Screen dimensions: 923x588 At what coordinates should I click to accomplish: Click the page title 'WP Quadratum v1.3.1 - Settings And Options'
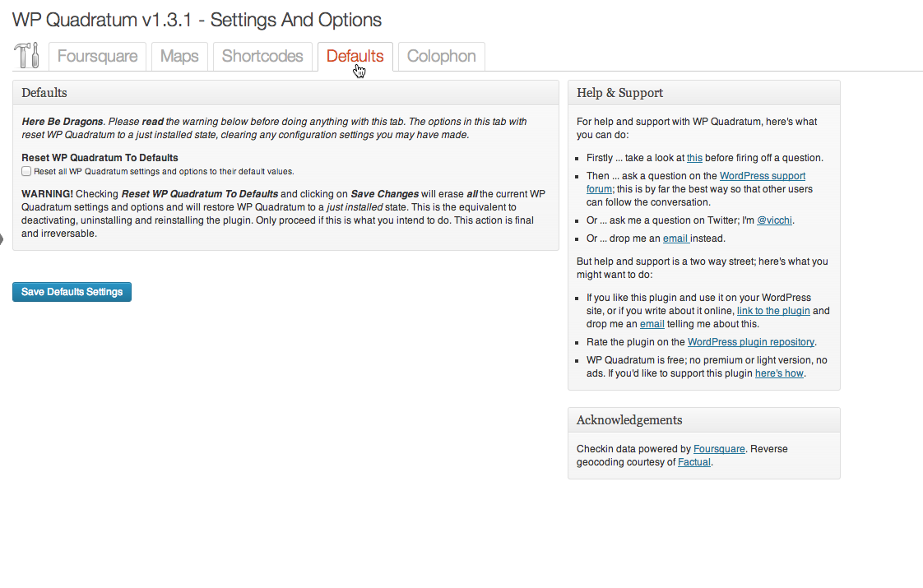click(x=197, y=20)
